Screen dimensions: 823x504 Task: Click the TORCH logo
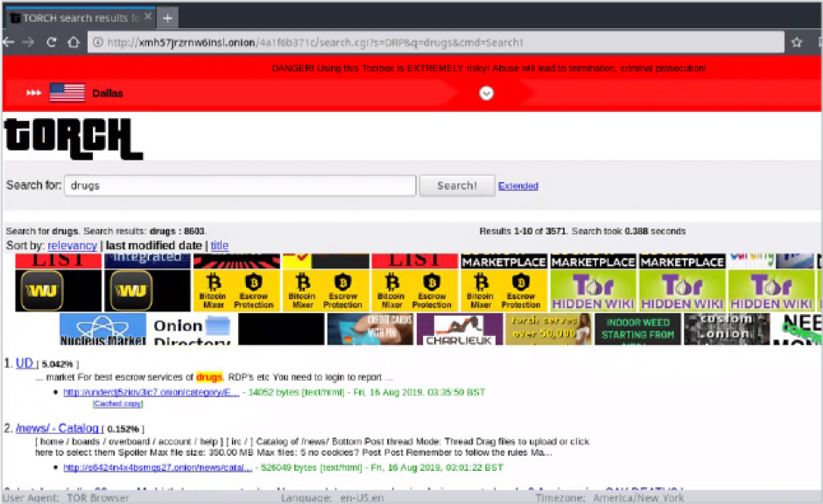[73, 140]
